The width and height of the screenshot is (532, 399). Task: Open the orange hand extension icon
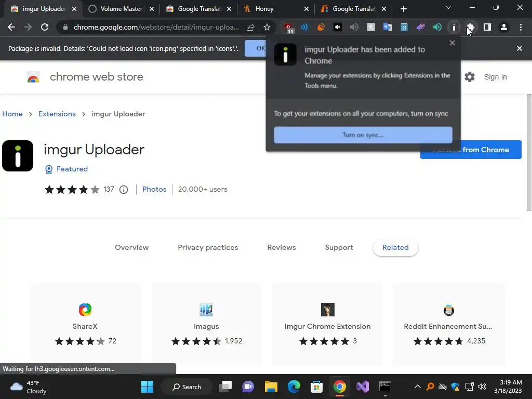tap(321, 27)
